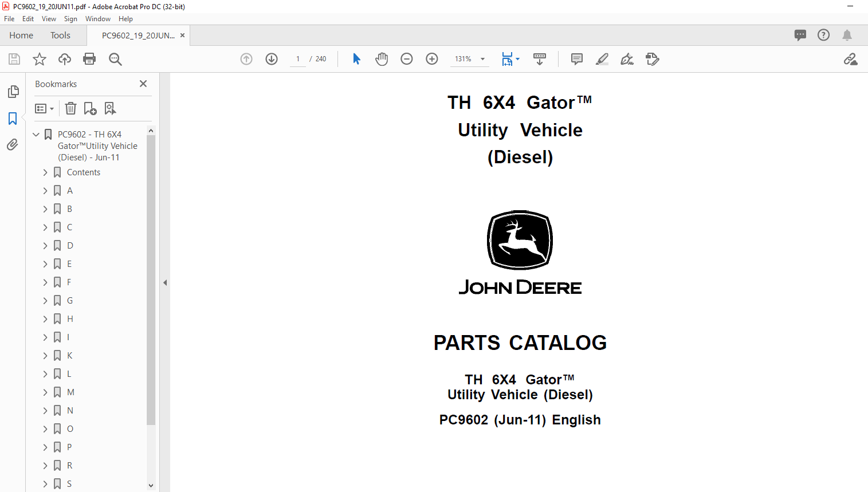
Task: Open the Window menu
Action: [98, 19]
